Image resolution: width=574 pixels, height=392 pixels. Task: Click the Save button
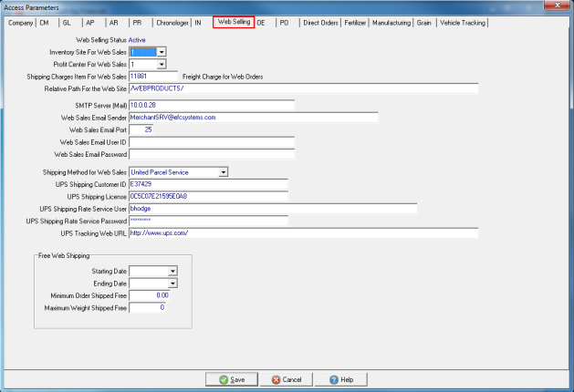click(x=234, y=379)
